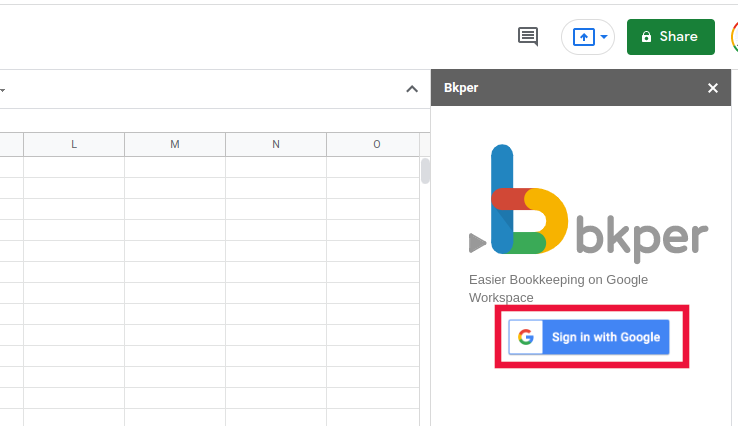The image size is (738, 426).
Task: Collapse the toolbar with the chevron-up arrow
Action: pos(412,89)
